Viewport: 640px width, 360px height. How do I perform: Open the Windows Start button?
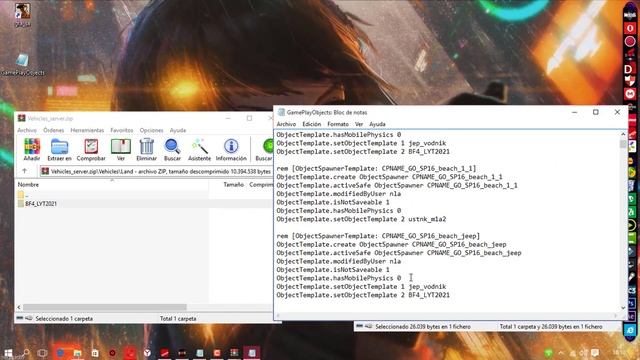(x=7, y=353)
